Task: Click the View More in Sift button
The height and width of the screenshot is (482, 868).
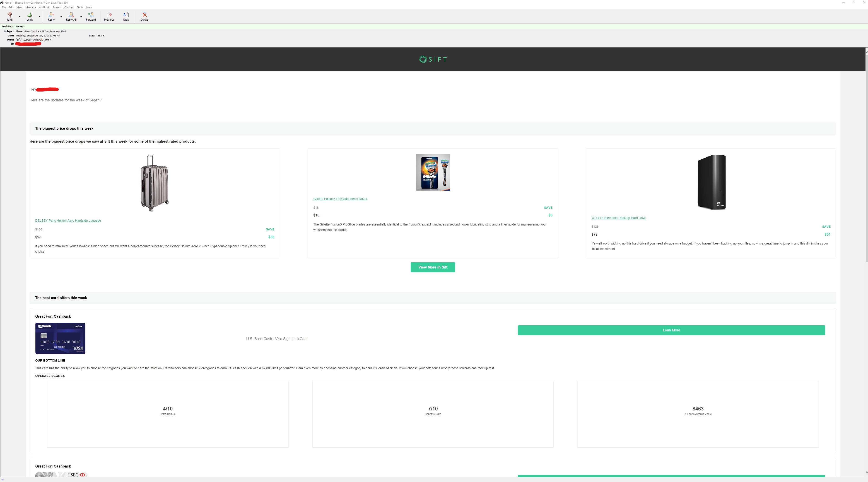Action: (x=433, y=267)
